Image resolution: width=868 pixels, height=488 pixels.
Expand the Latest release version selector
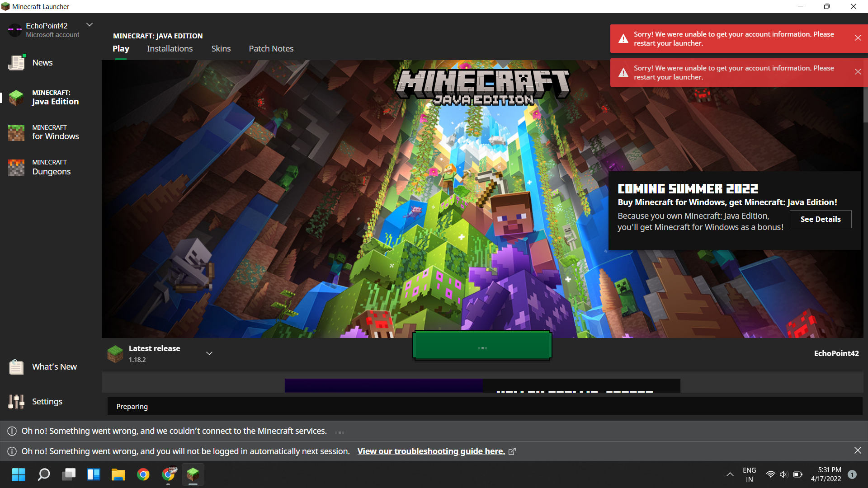pyautogui.click(x=209, y=353)
